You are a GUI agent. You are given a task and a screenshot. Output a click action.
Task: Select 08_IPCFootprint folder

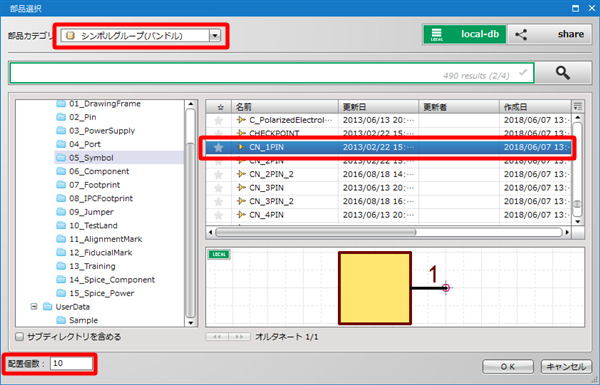(95, 198)
